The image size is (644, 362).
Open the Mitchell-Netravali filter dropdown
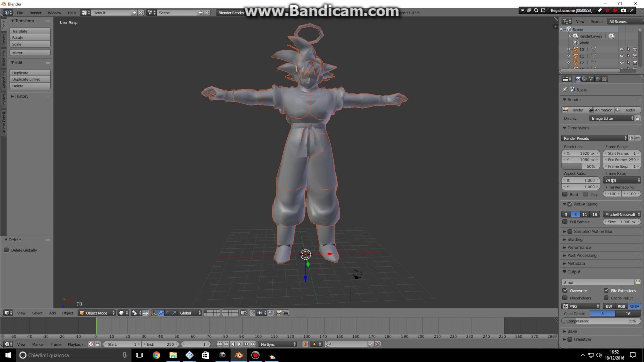click(622, 214)
